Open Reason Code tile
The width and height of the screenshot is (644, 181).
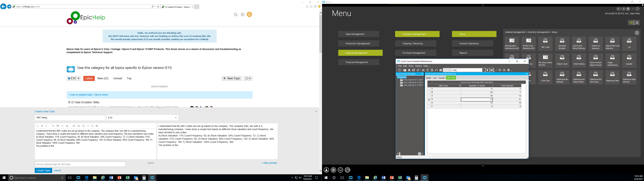point(562,61)
